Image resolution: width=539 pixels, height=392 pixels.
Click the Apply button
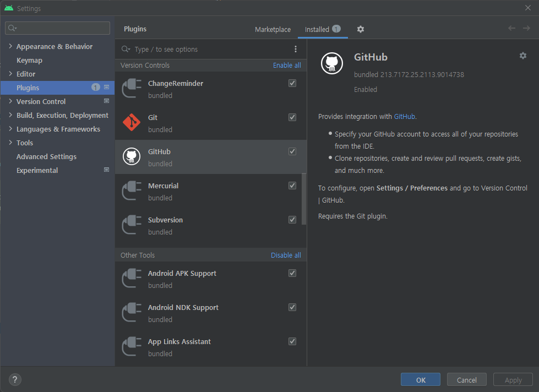[513, 380]
